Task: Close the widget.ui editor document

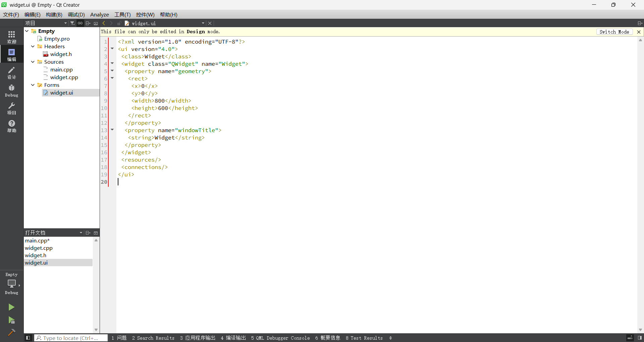Action: [x=210, y=23]
